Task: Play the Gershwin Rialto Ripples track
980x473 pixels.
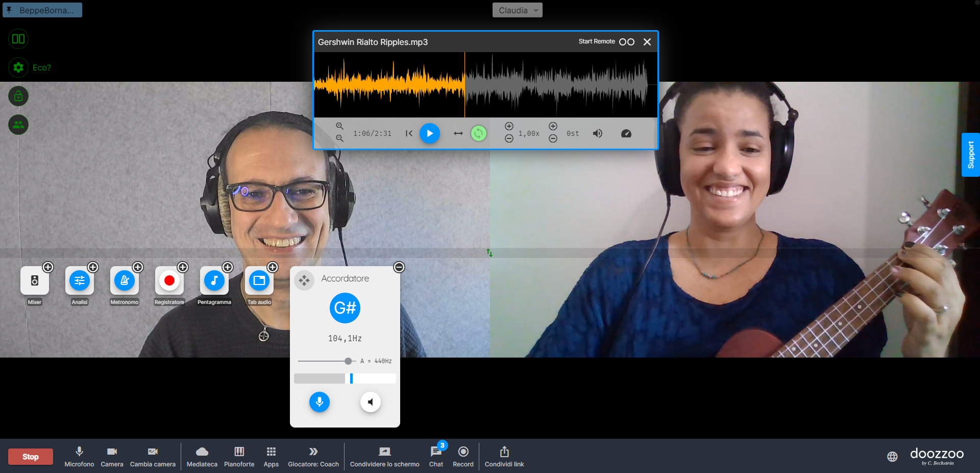Action: (x=430, y=133)
